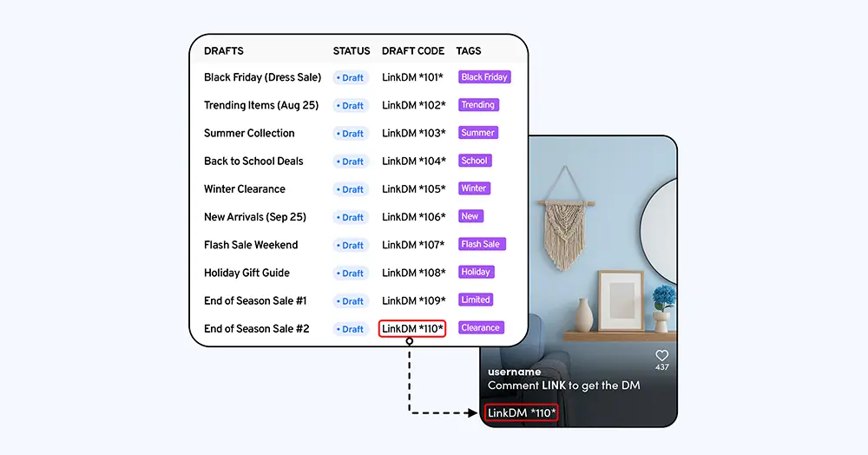Select the End of Season Sale #2 draft
Viewport: 868px width, 455px height.
pyautogui.click(x=256, y=329)
